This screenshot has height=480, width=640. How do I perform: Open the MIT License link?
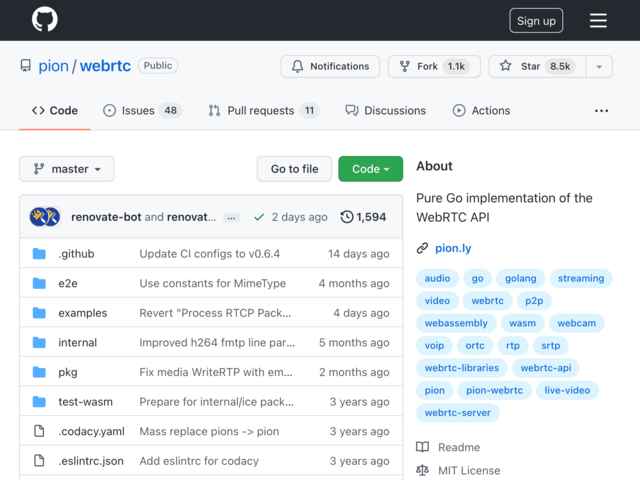(x=469, y=471)
